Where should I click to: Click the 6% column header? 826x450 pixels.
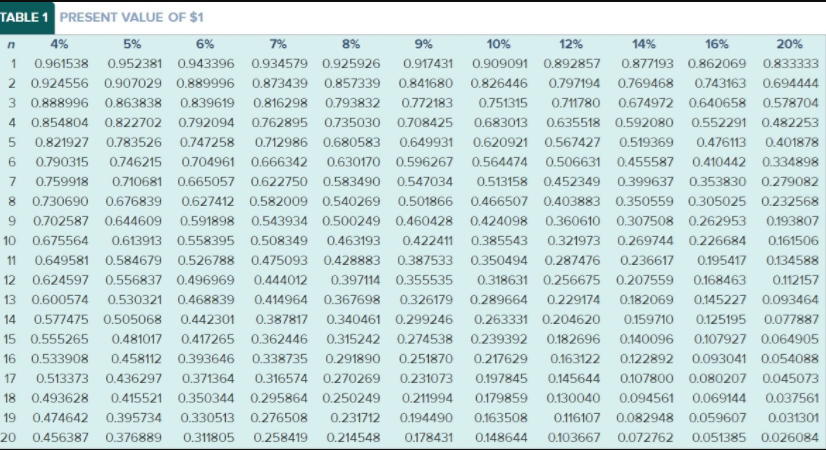point(205,44)
